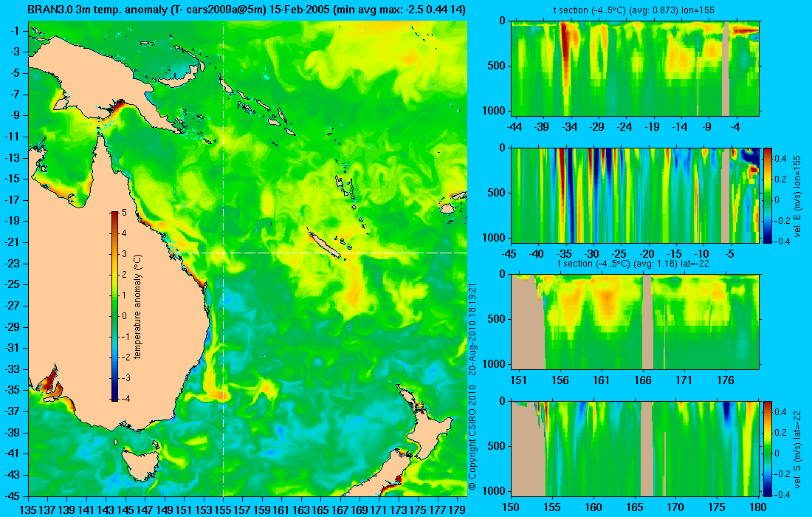Image resolution: width=812 pixels, height=517 pixels.
Task: Click the 'temperature anomaly (°C)' color bar label
Action: tap(138, 307)
